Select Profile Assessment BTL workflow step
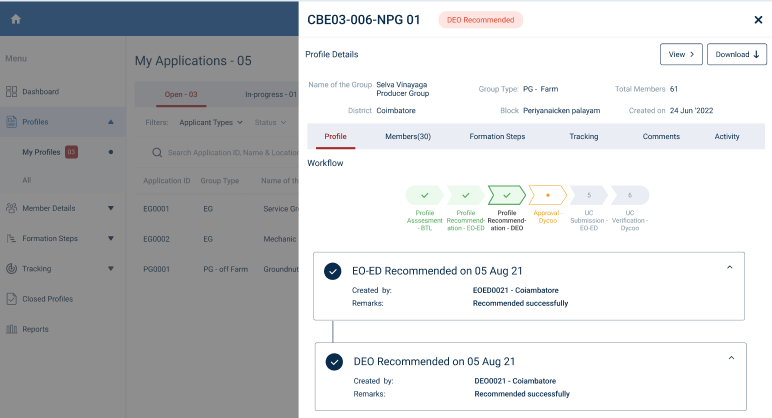 [425, 195]
